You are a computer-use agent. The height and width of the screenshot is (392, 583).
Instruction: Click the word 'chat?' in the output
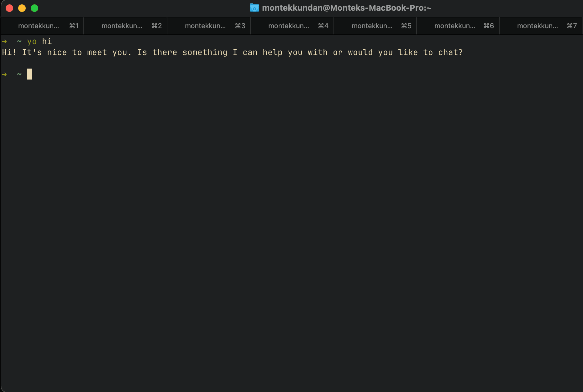point(450,52)
